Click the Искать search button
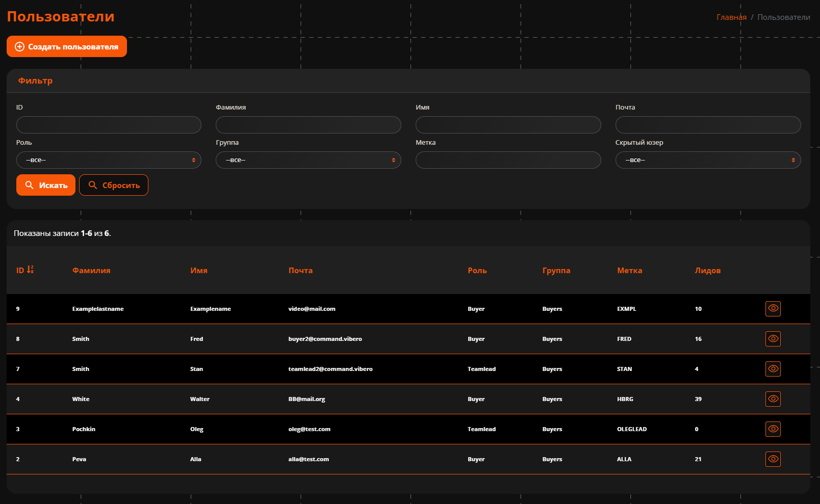Image resolution: width=820 pixels, height=504 pixels. [x=46, y=185]
